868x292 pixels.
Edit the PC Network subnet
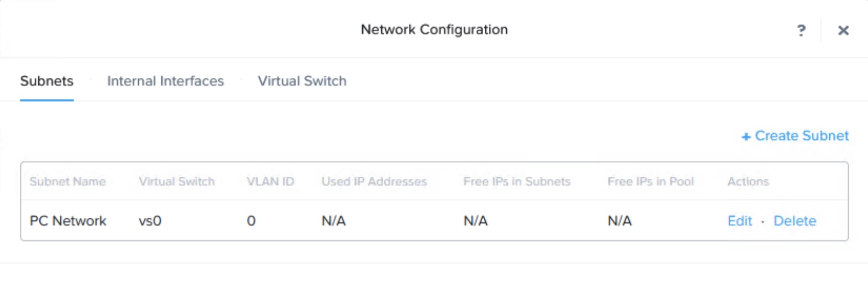pyautogui.click(x=740, y=221)
